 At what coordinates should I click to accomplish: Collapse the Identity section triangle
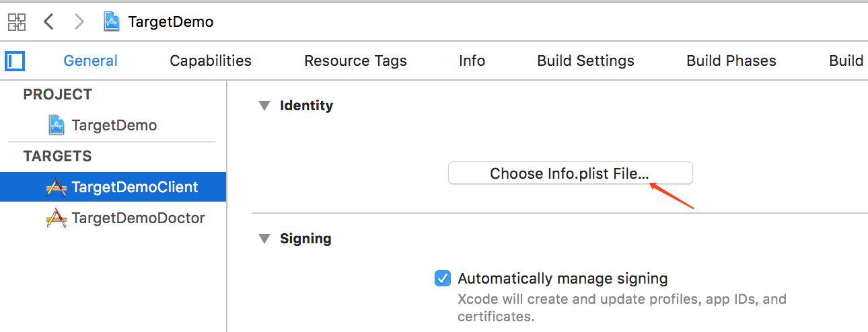click(263, 106)
